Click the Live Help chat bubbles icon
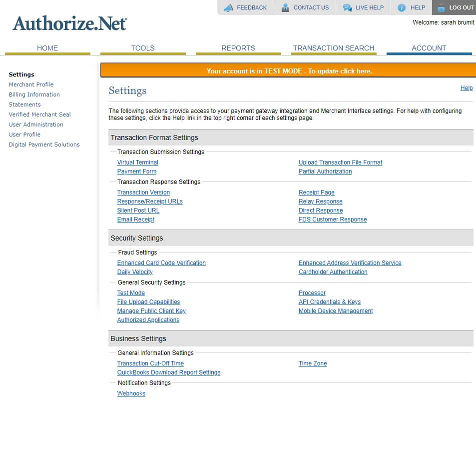The image size is (476, 460). pyautogui.click(x=347, y=7)
